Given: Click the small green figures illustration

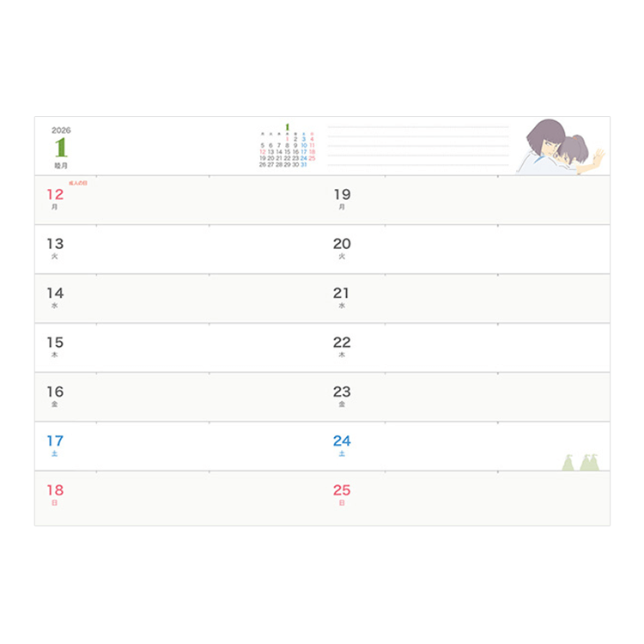Looking at the screenshot, I should (x=580, y=462).
